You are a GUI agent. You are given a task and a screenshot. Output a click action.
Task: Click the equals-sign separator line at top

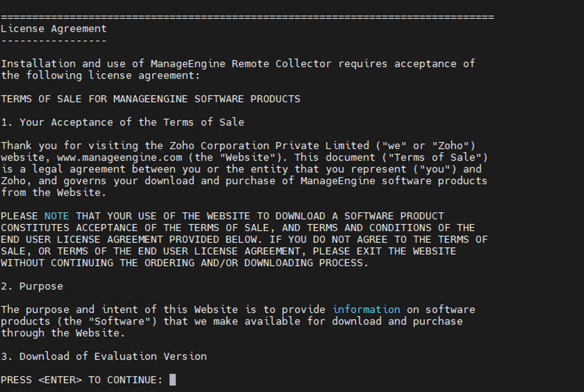click(x=247, y=17)
